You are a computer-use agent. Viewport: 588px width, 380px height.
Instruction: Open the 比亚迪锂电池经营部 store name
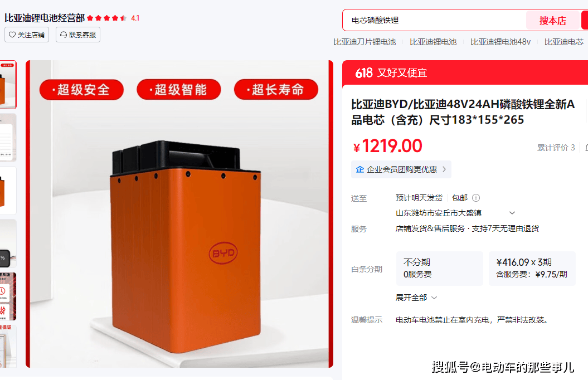point(45,18)
